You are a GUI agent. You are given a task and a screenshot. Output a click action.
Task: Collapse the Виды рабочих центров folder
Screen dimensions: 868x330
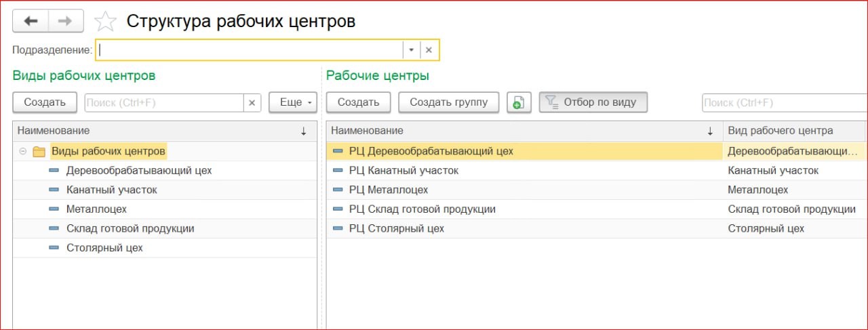(x=23, y=151)
